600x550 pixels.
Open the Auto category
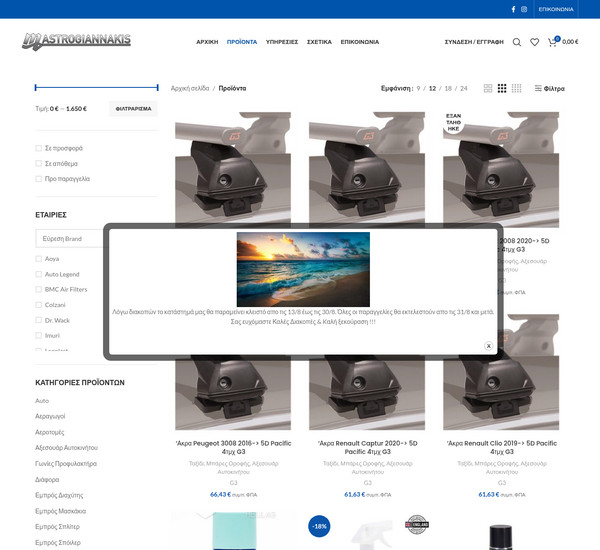coord(42,401)
